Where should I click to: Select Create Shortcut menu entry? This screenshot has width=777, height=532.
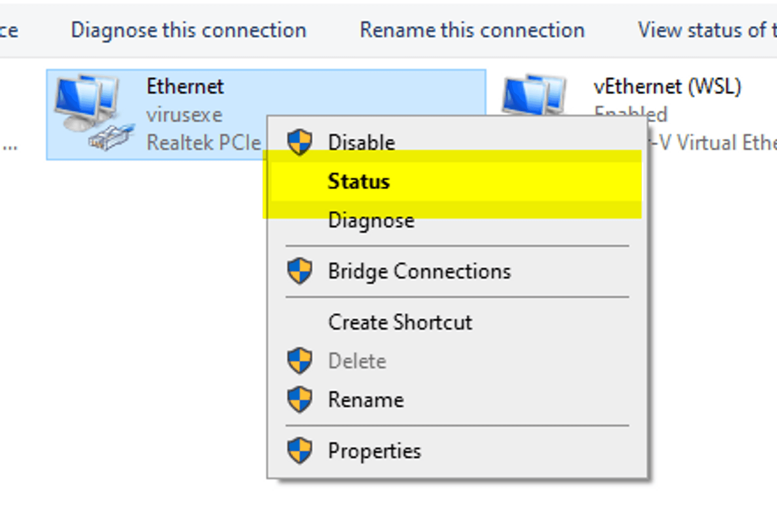pos(400,322)
